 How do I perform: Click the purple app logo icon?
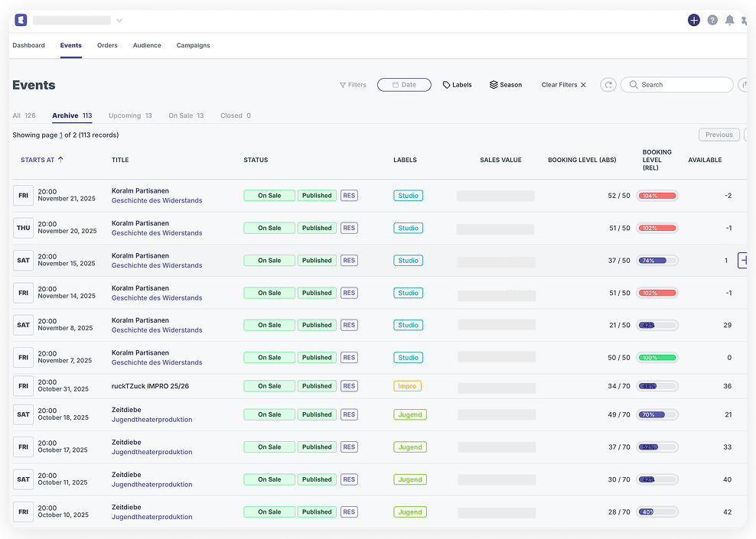(x=21, y=21)
